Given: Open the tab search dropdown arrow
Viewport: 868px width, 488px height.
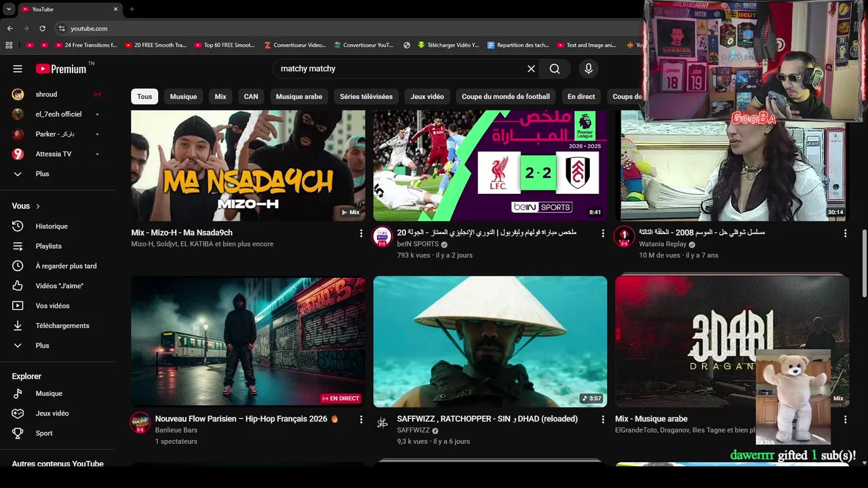Looking at the screenshot, I should click(8, 9).
